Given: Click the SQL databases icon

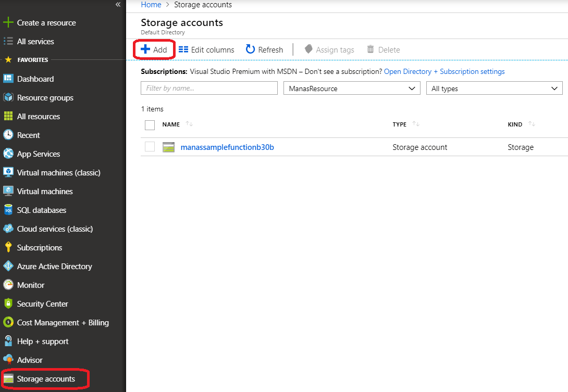Looking at the screenshot, I should (8, 210).
